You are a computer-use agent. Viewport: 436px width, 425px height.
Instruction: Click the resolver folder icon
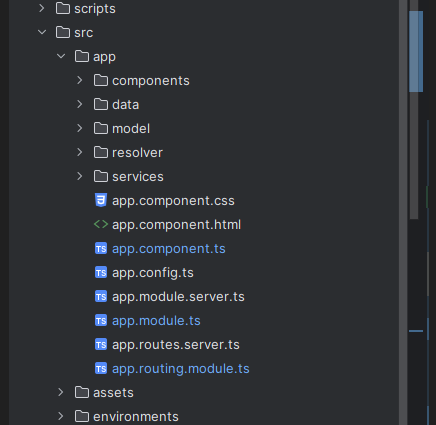point(101,152)
